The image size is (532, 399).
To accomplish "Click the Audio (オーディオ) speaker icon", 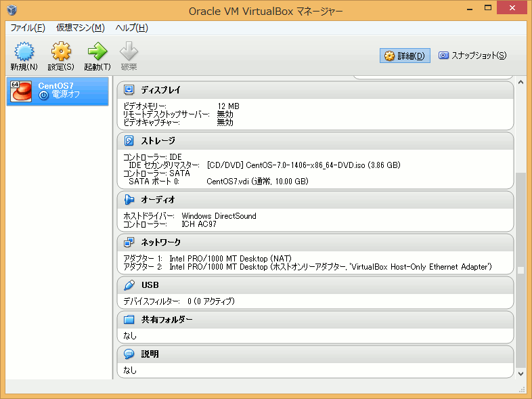I will pyautogui.click(x=129, y=200).
